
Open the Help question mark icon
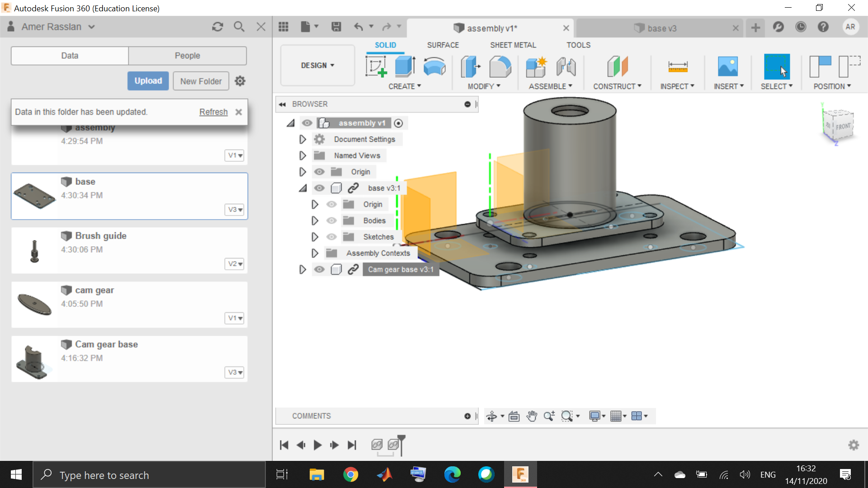point(823,27)
